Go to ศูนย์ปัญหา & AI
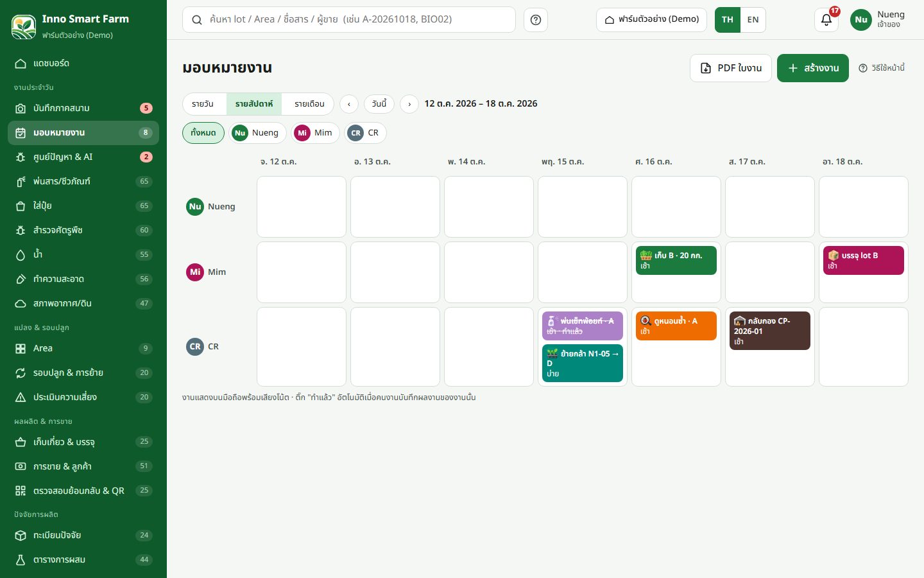This screenshot has width=924, height=578. pos(83,157)
